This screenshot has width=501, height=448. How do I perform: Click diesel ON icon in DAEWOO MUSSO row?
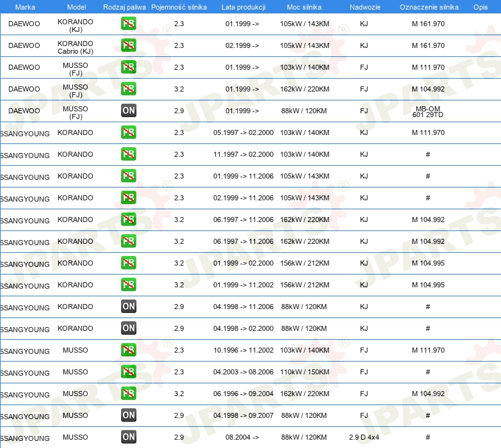click(128, 111)
